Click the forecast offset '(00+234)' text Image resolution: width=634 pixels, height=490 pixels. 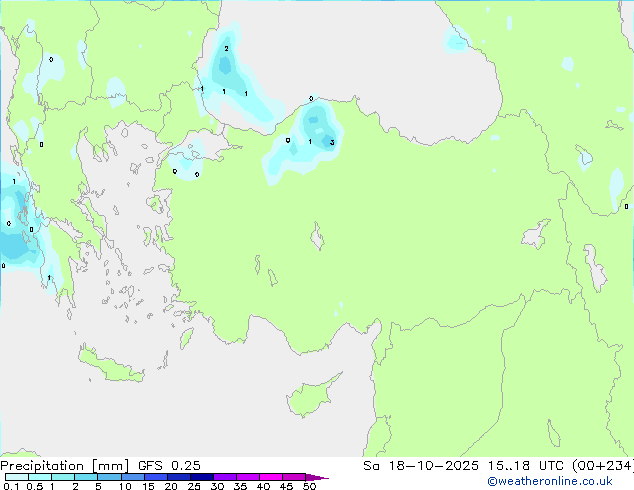(x=602, y=466)
